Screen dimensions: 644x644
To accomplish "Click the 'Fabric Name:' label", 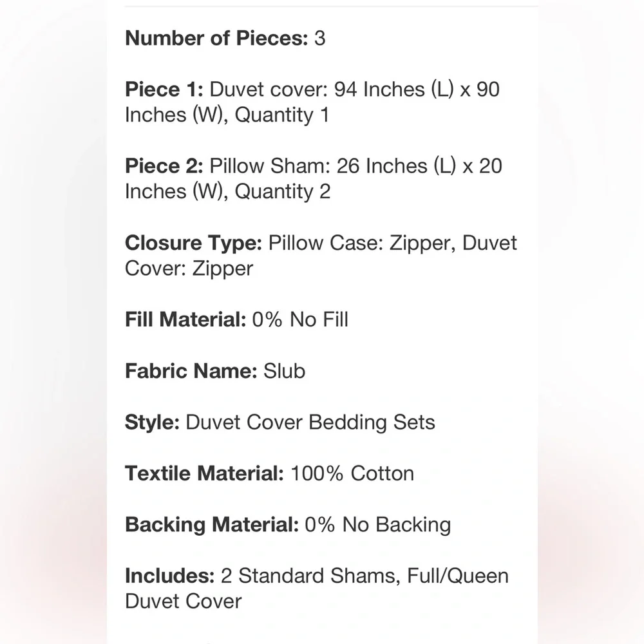I will (x=191, y=371).
